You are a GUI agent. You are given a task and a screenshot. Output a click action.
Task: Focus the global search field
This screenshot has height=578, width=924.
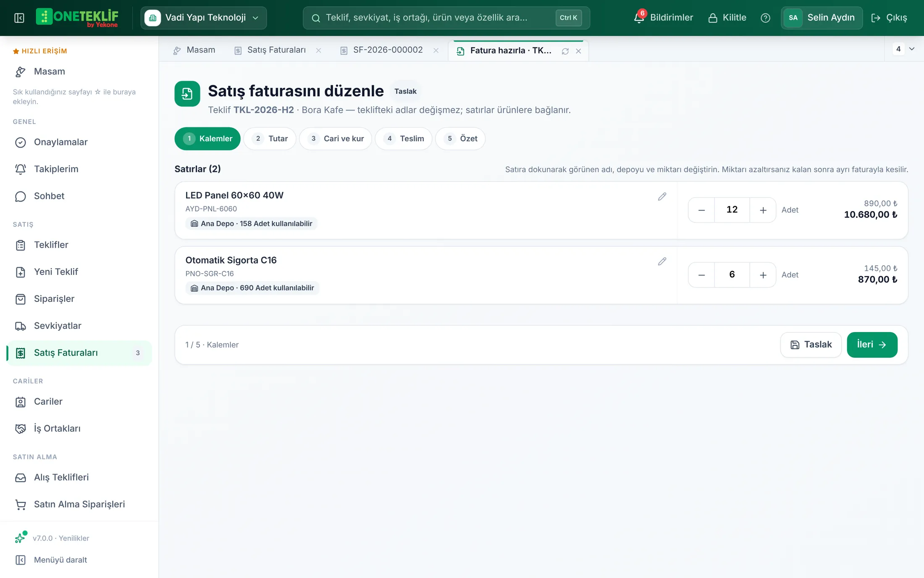446,18
